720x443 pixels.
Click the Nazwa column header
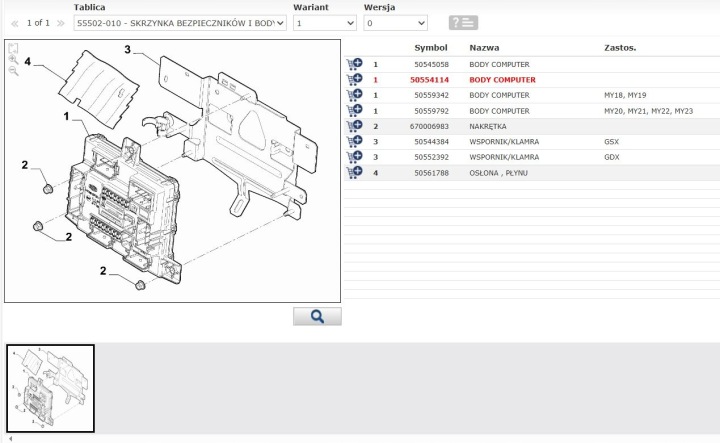tap(484, 48)
